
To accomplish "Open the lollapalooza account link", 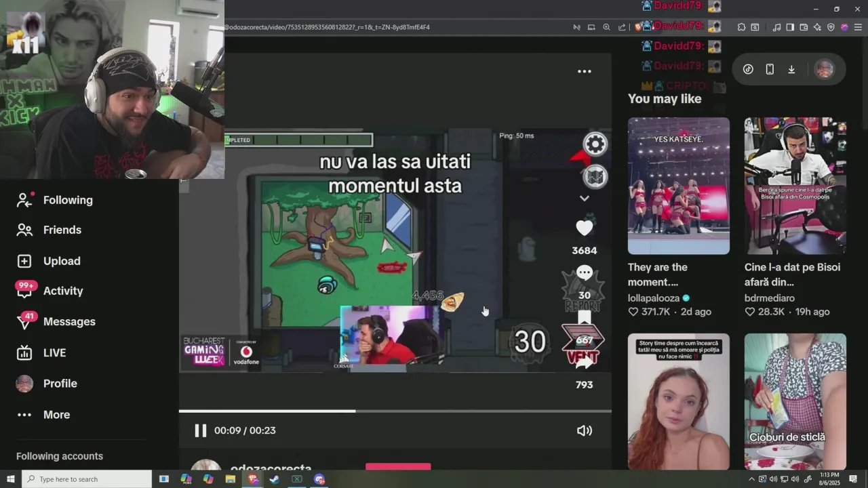I will pos(653,298).
